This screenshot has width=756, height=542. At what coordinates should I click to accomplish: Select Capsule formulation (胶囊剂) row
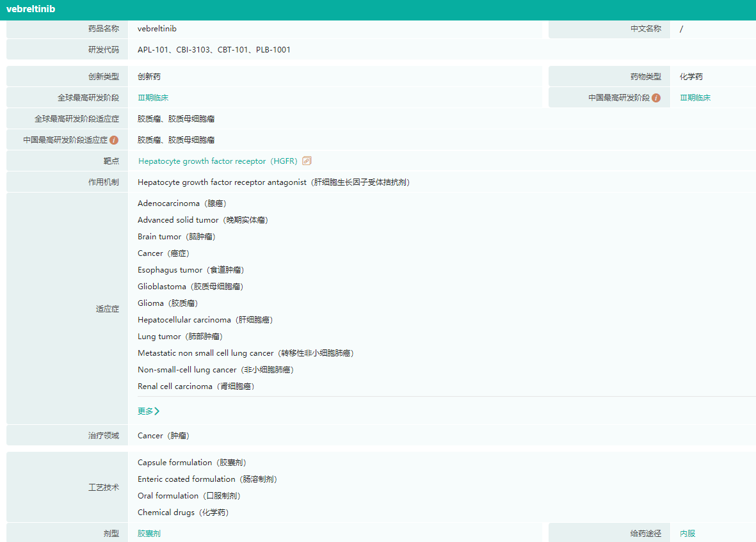191,463
